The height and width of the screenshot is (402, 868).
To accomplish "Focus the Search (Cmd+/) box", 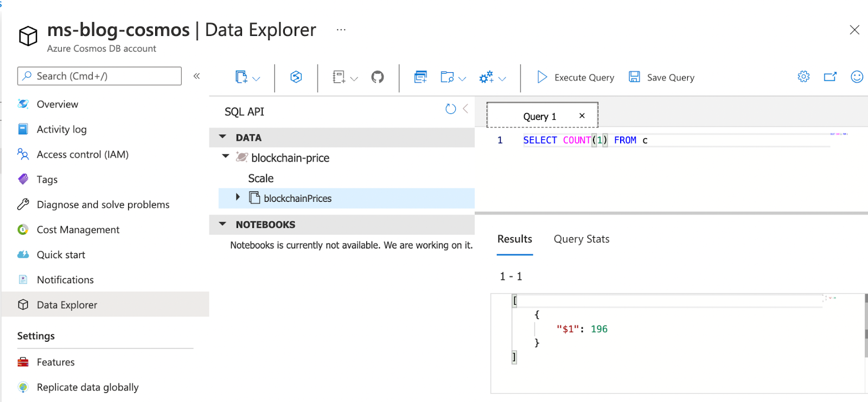I will coord(99,76).
